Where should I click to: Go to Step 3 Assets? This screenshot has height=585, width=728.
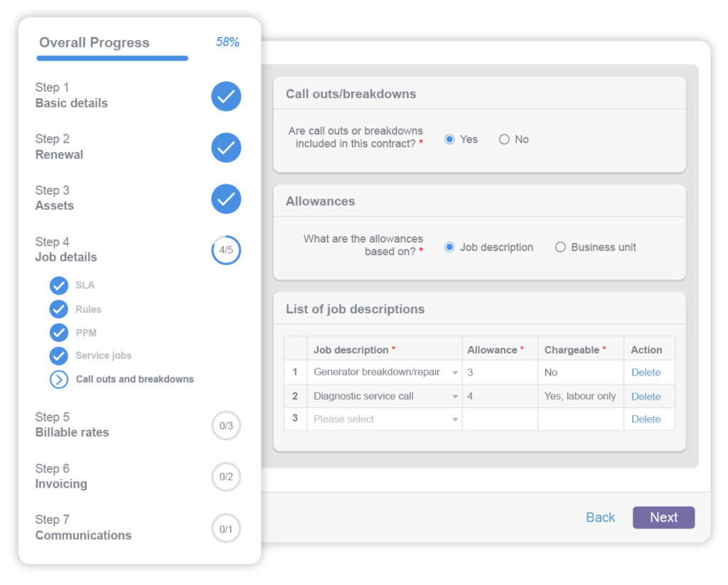click(x=55, y=198)
